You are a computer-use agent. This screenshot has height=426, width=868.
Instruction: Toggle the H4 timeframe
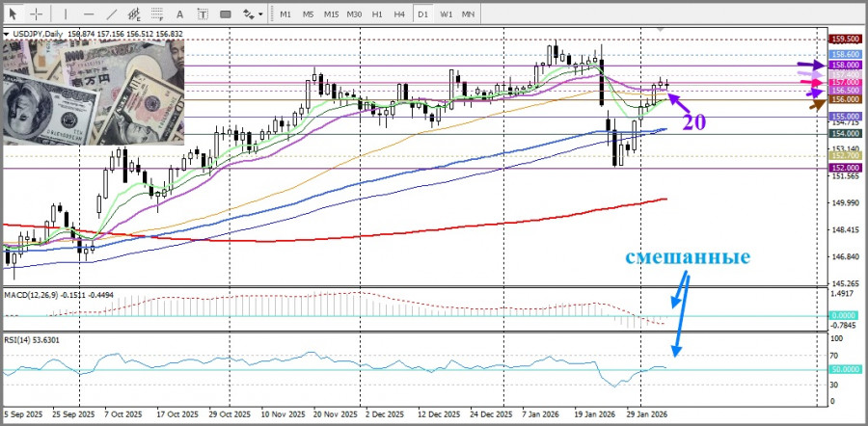[x=399, y=13]
